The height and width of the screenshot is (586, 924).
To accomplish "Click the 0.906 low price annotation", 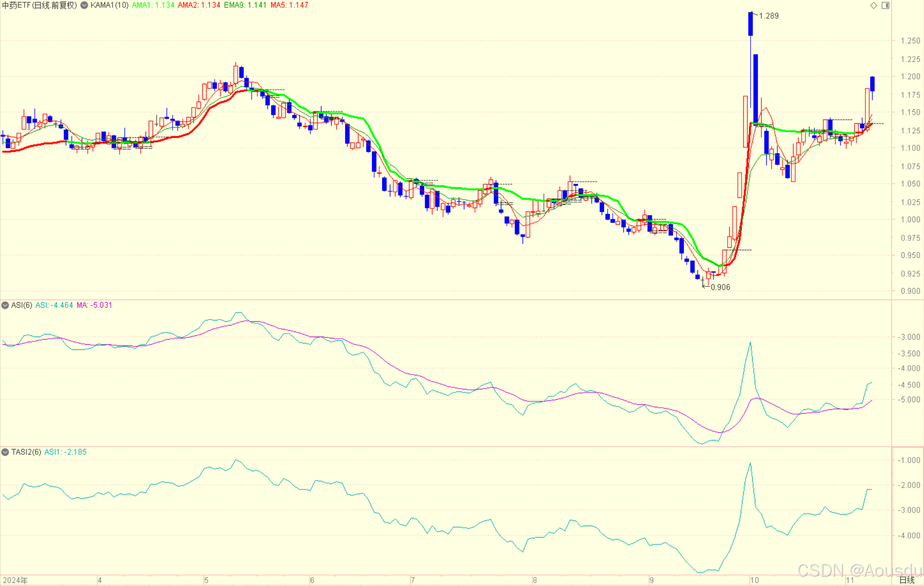I will tap(720, 287).
